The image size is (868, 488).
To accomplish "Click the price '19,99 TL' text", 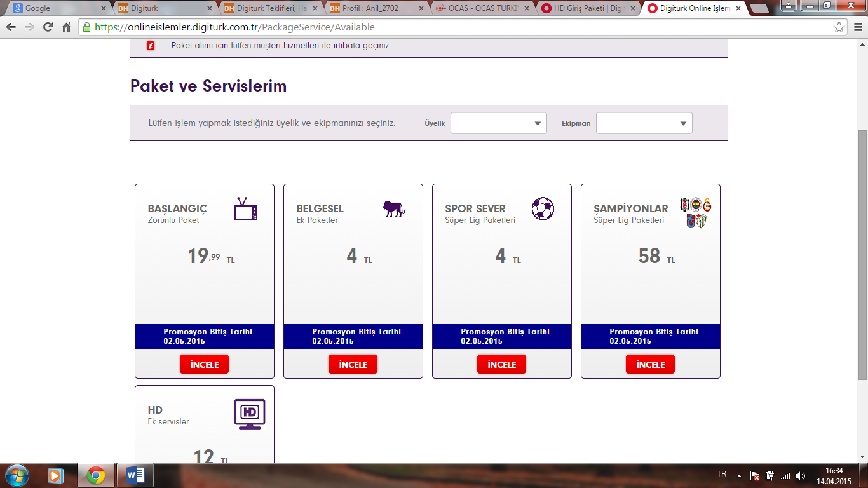I will [211, 256].
